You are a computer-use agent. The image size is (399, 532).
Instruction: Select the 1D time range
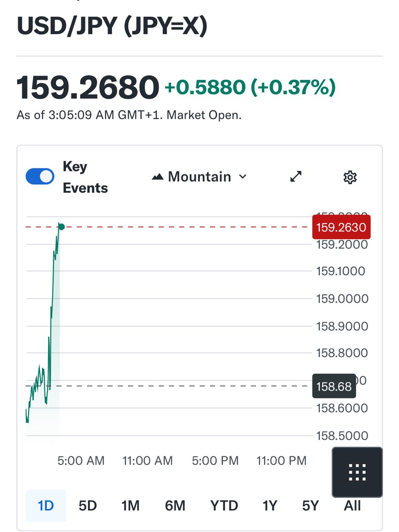click(46, 505)
